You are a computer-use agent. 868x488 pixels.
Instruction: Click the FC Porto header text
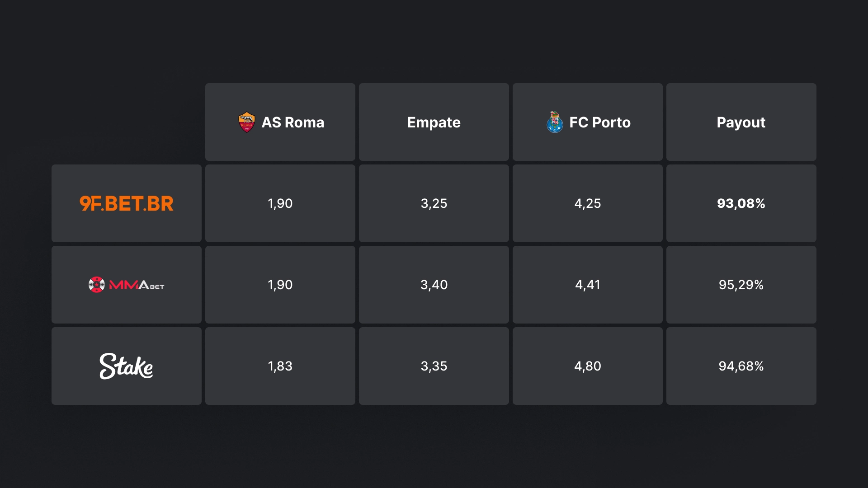click(599, 122)
